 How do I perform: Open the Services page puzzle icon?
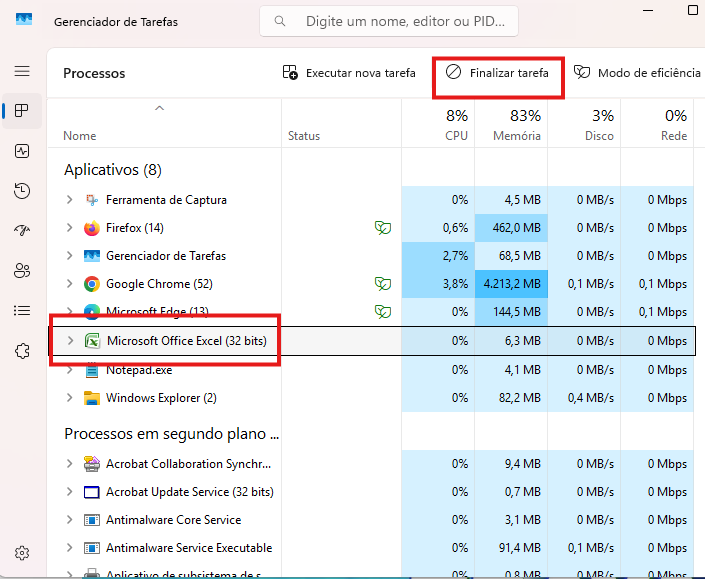(22, 351)
